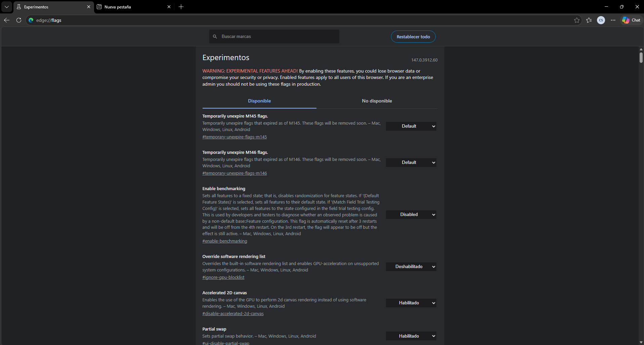Viewport: 644px width, 345px height.
Task: Open the Favorites list icon
Action: 589,20
